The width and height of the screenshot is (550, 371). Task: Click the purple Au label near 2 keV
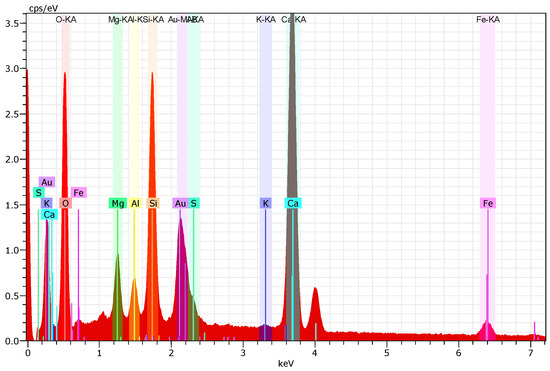click(x=180, y=203)
